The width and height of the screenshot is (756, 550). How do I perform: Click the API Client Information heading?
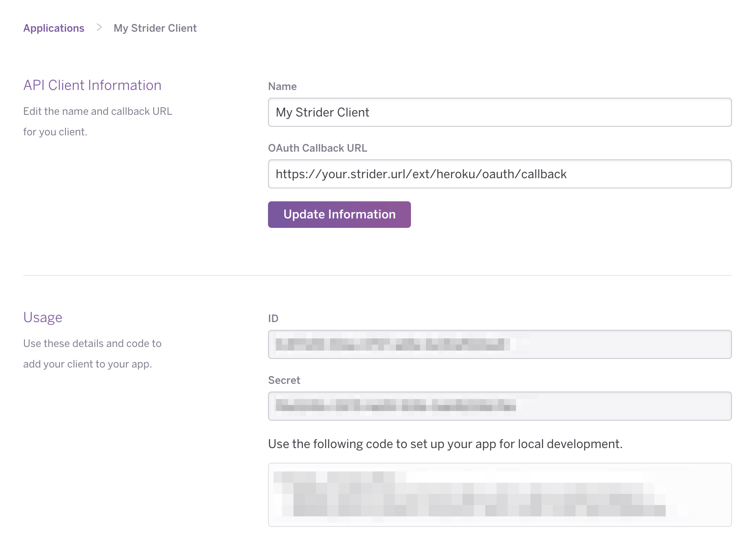92,85
